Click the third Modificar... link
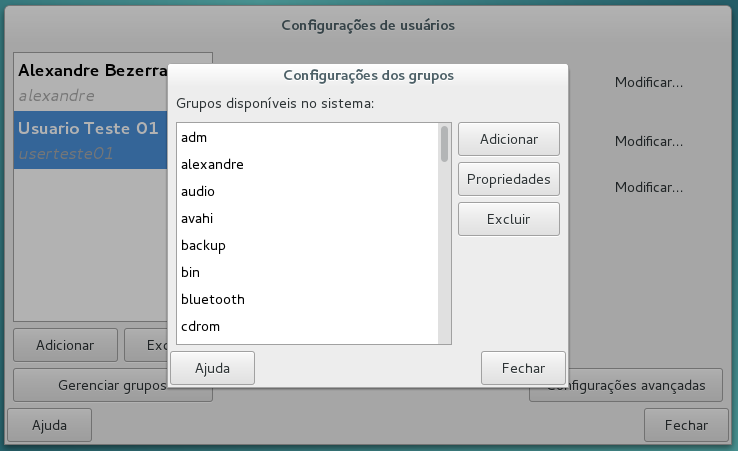Screen dimensions: 738x451 coord(649,187)
